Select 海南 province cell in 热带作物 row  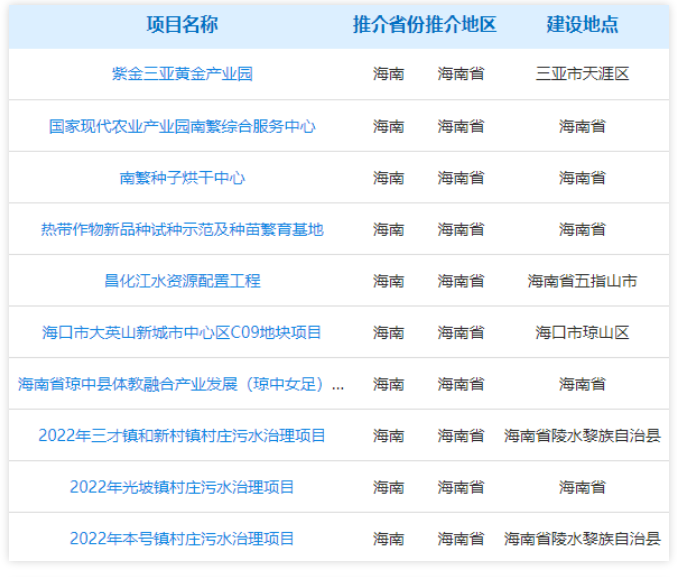coord(389,229)
